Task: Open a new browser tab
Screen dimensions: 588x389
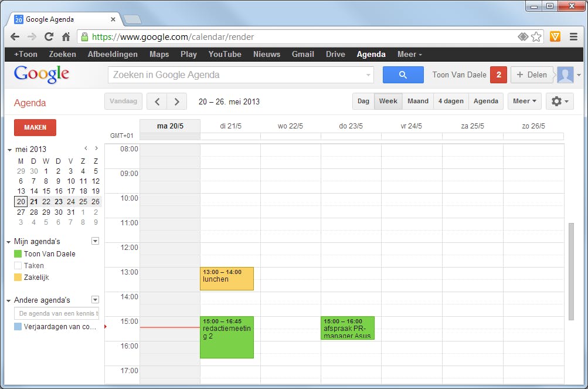Action: click(x=132, y=19)
